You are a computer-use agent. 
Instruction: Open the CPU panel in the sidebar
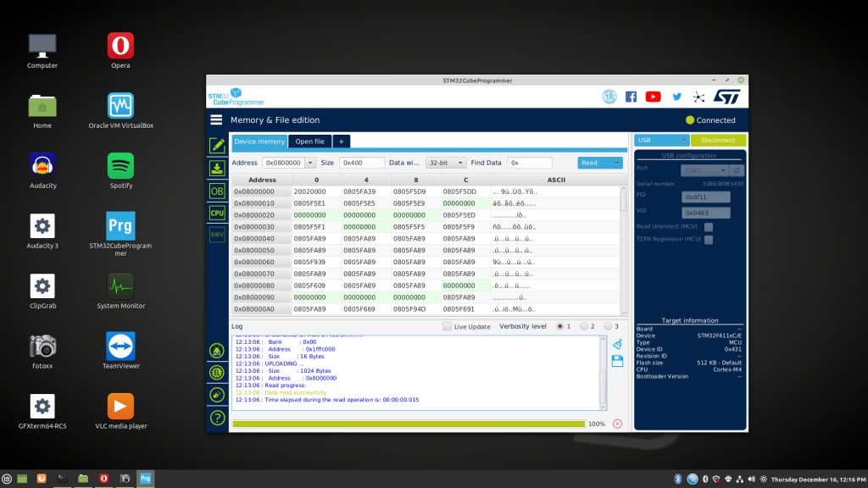click(217, 213)
